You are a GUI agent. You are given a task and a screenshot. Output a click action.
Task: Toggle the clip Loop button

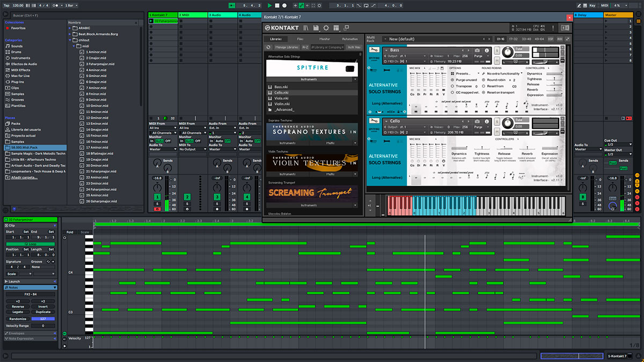[x=30, y=244]
